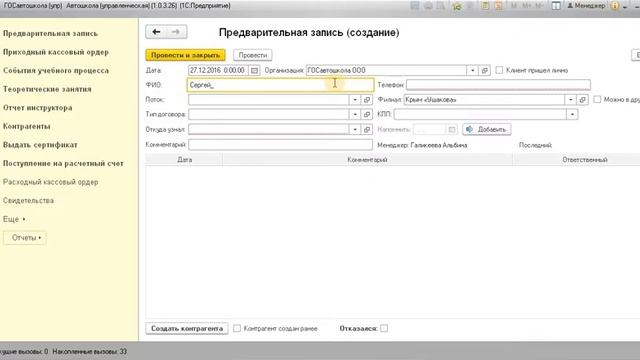Open the Отчеты dropdown button
This screenshot has height=360, width=640.
coord(25,238)
